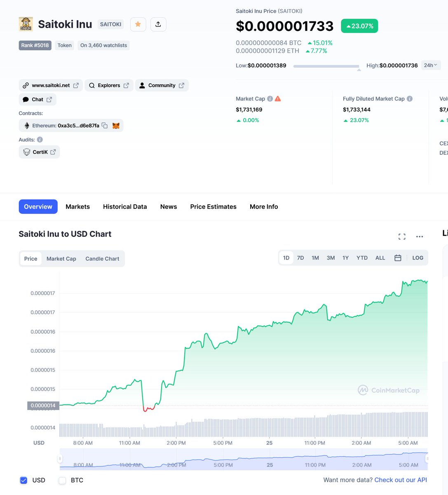Open the Chat link
Screen dimensions: 448x495
pyautogui.click(x=38, y=99)
